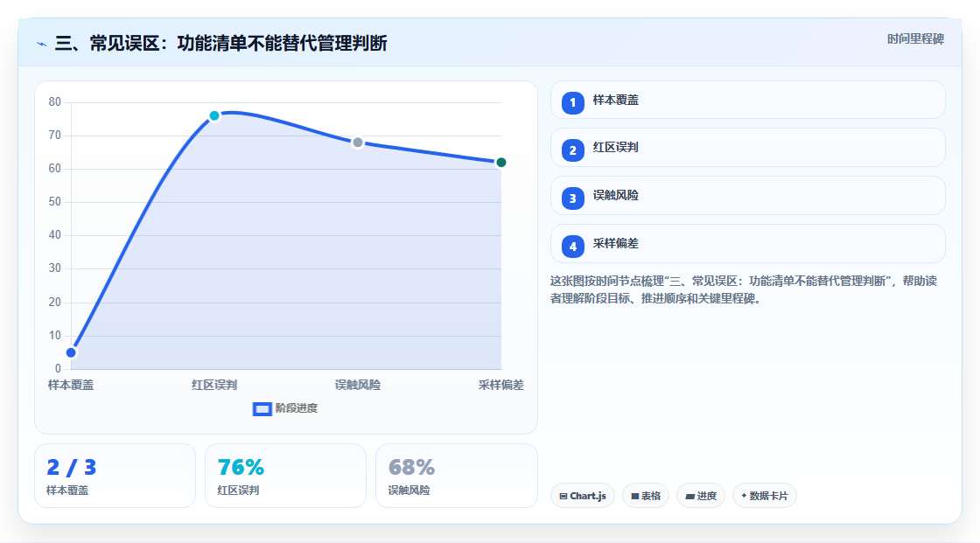Click the title 三、常见误区 heading
The image size is (980, 543).
(x=221, y=43)
